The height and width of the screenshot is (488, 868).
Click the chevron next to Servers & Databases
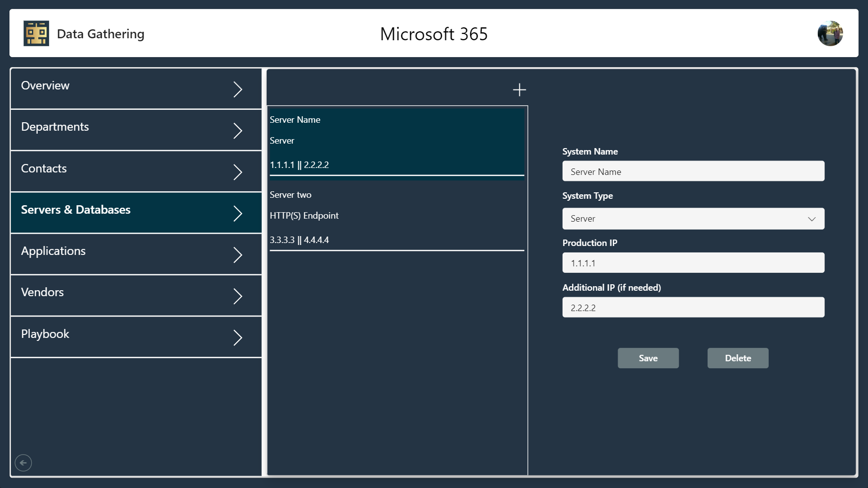[x=238, y=213]
